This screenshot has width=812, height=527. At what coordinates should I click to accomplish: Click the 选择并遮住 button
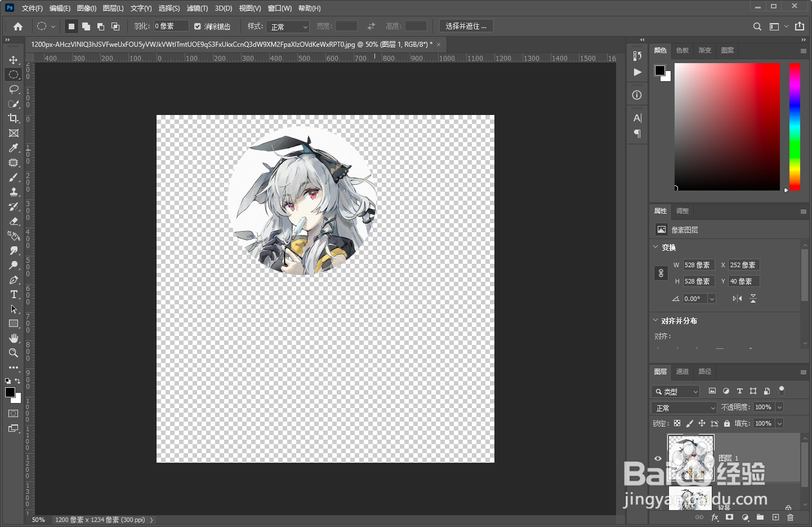pos(466,26)
